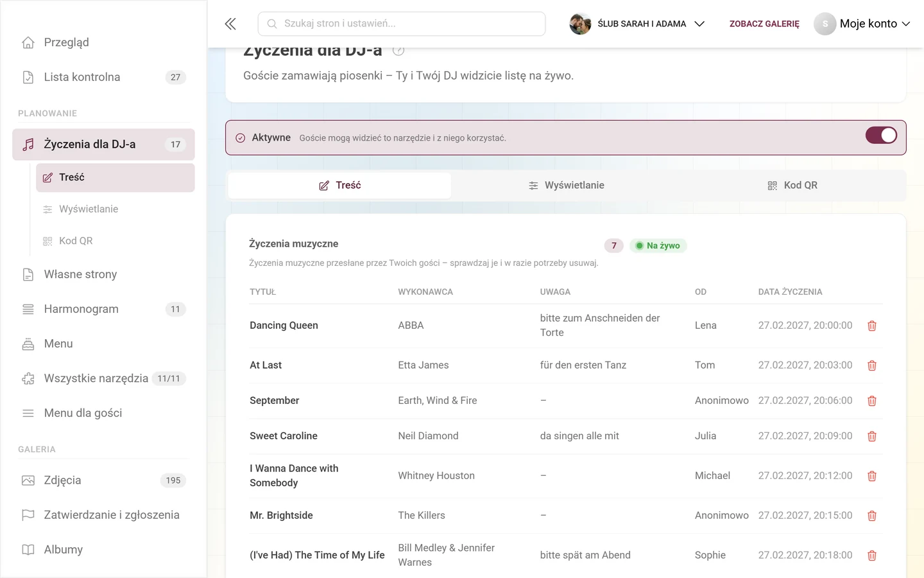Image resolution: width=924 pixels, height=578 pixels.
Task: Click the Whitney Houston artist cell
Action: click(x=436, y=476)
